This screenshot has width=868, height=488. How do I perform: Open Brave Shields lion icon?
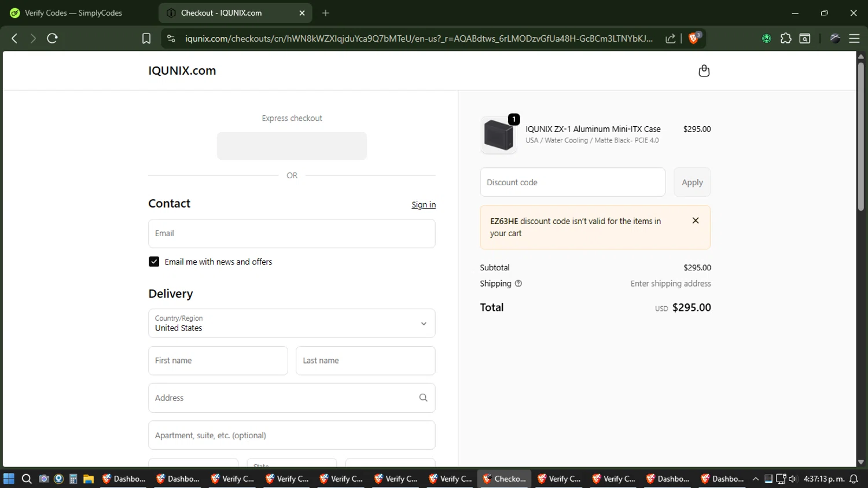tap(694, 38)
